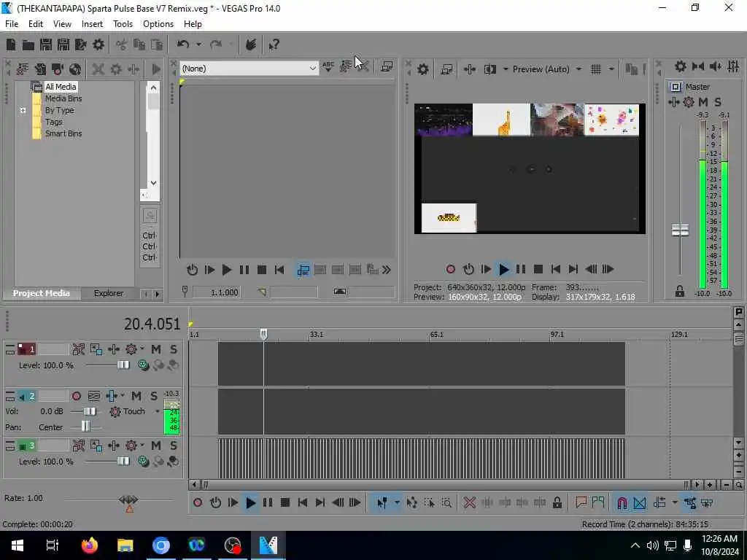The height and width of the screenshot is (560, 747).
Task: Click Play in the Trimmer transport
Action: coord(227,270)
